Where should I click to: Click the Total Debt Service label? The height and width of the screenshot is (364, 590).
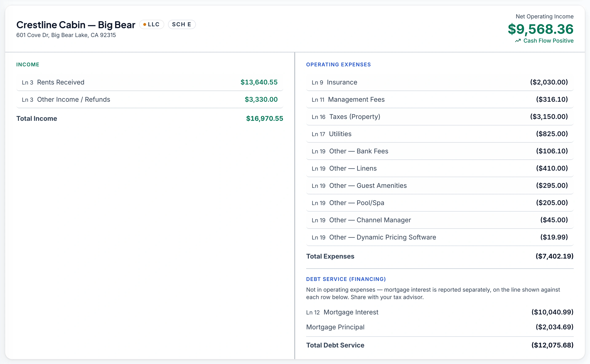pyautogui.click(x=335, y=345)
